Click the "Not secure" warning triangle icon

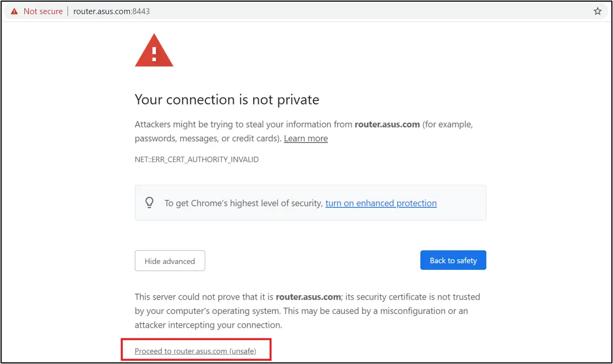click(15, 11)
